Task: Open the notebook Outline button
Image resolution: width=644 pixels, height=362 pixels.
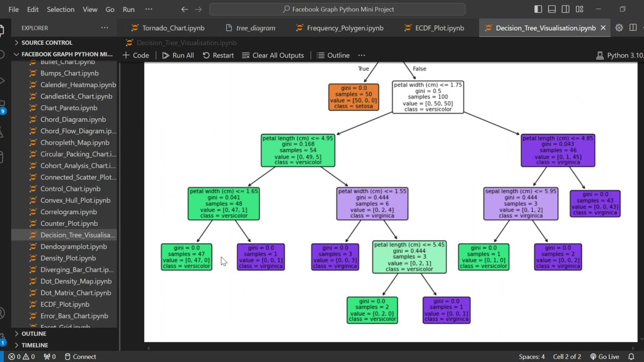Action: coord(333,55)
